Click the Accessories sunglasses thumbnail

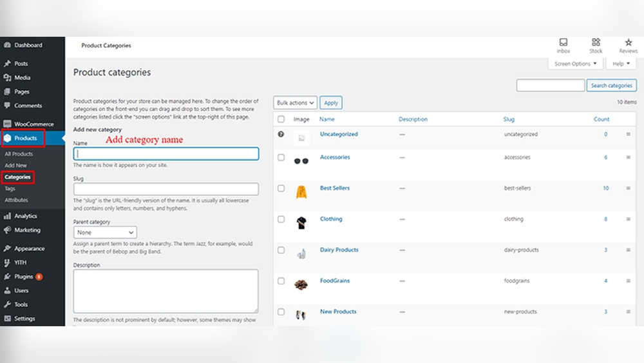301,161
